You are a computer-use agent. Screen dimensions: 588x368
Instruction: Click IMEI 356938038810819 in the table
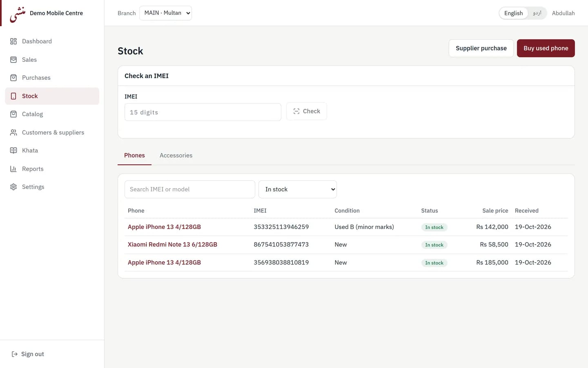coord(281,263)
